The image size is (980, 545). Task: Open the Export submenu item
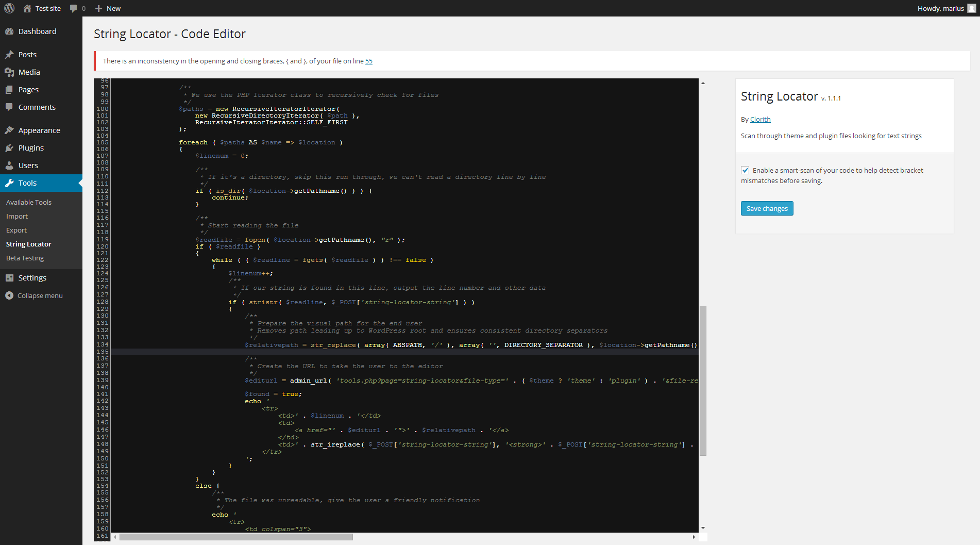(16, 230)
